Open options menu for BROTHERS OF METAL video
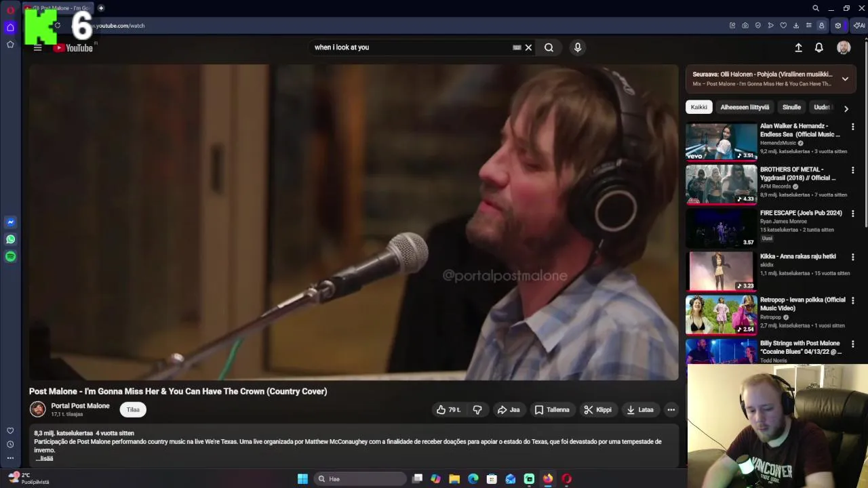 (852, 170)
